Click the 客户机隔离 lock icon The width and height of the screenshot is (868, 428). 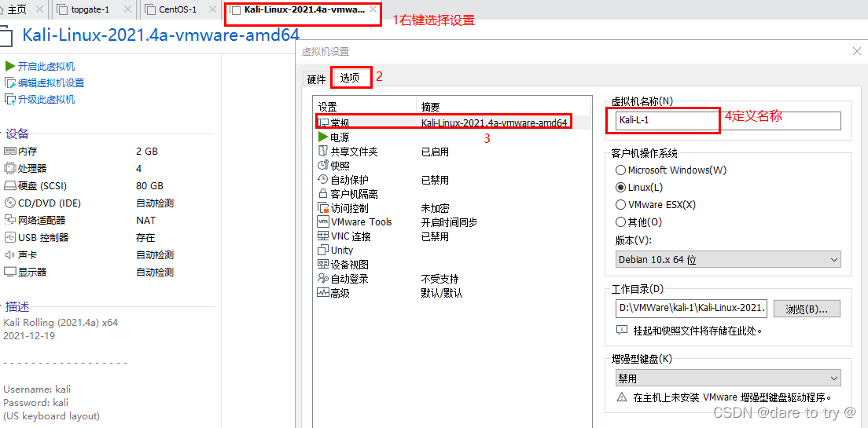pyautogui.click(x=323, y=193)
